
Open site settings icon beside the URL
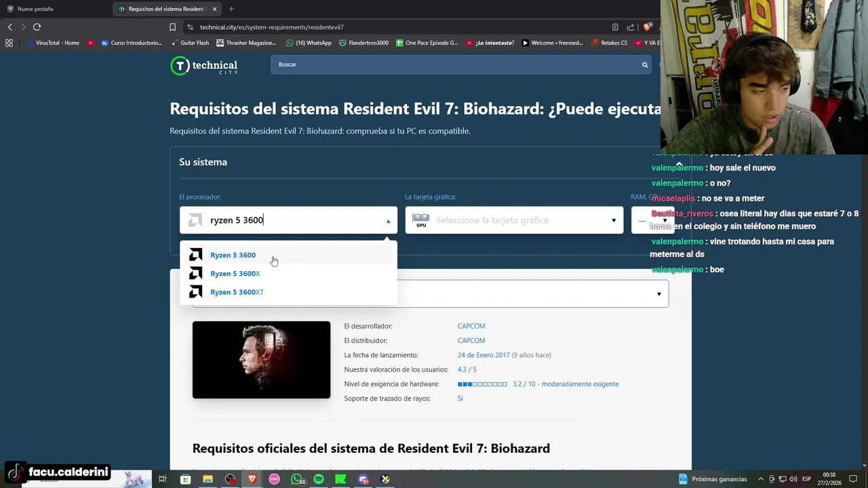[191, 27]
